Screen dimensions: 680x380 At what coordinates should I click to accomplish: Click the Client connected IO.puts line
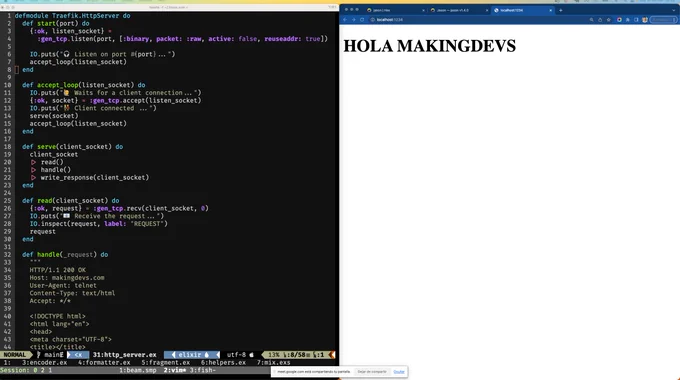93,108
